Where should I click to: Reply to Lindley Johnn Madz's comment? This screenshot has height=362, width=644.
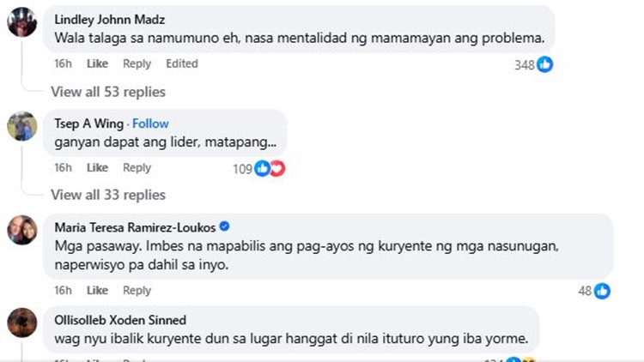137,63
